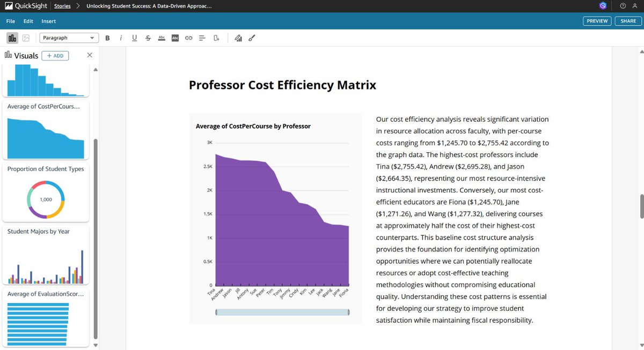The width and height of the screenshot is (644, 350).
Task: Open the user profile icon
Action: tap(635, 6)
